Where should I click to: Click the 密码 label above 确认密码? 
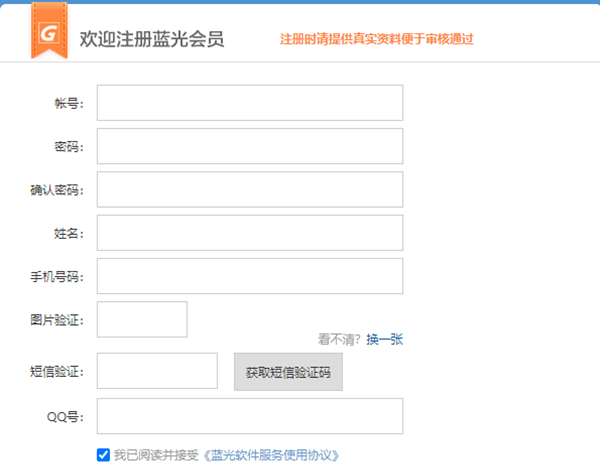(x=69, y=147)
